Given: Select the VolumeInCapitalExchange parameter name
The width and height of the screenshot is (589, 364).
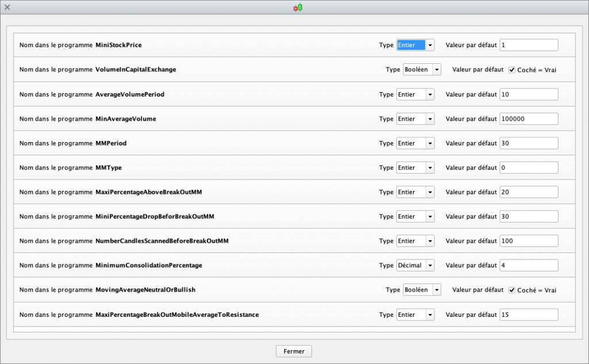Looking at the screenshot, I should [136, 70].
